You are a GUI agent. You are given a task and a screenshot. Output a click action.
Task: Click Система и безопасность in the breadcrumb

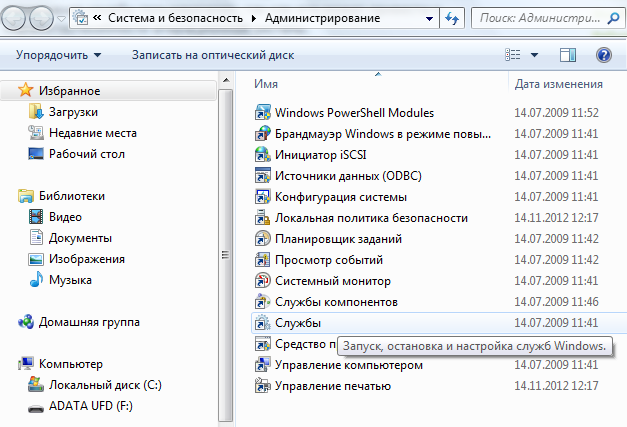pyautogui.click(x=176, y=18)
